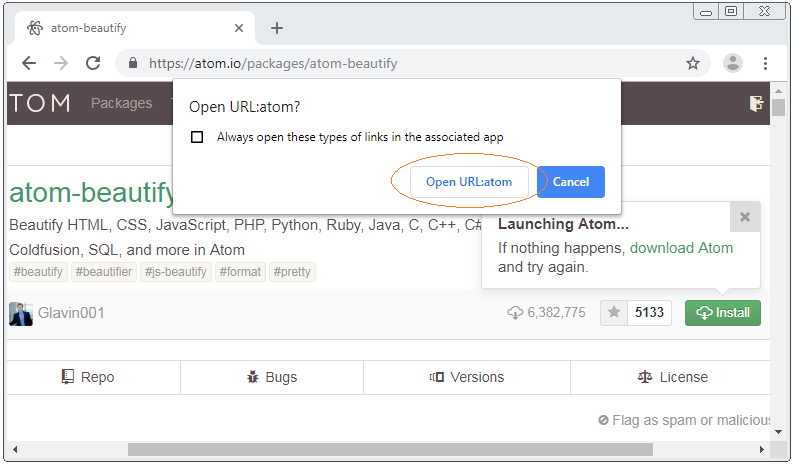Click the #js-beautify tag
Screen dimensions: 792x464
point(176,272)
